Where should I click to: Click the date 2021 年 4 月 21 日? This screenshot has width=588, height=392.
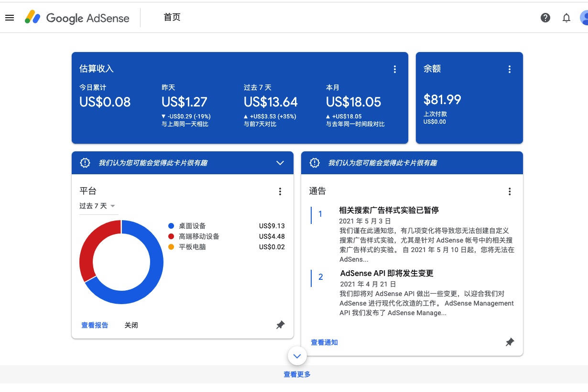coord(368,284)
